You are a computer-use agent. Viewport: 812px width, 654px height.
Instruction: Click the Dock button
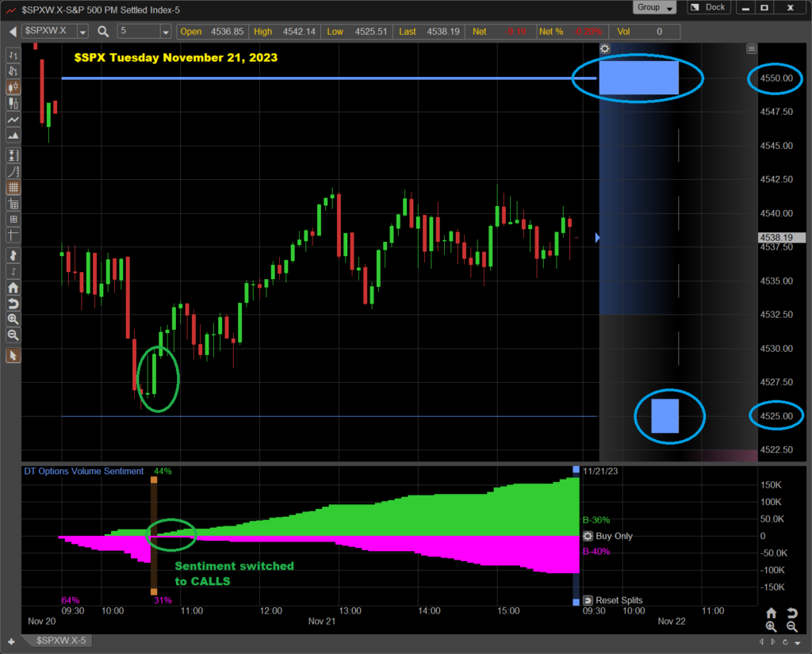pyautogui.click(x=708, y=7)
